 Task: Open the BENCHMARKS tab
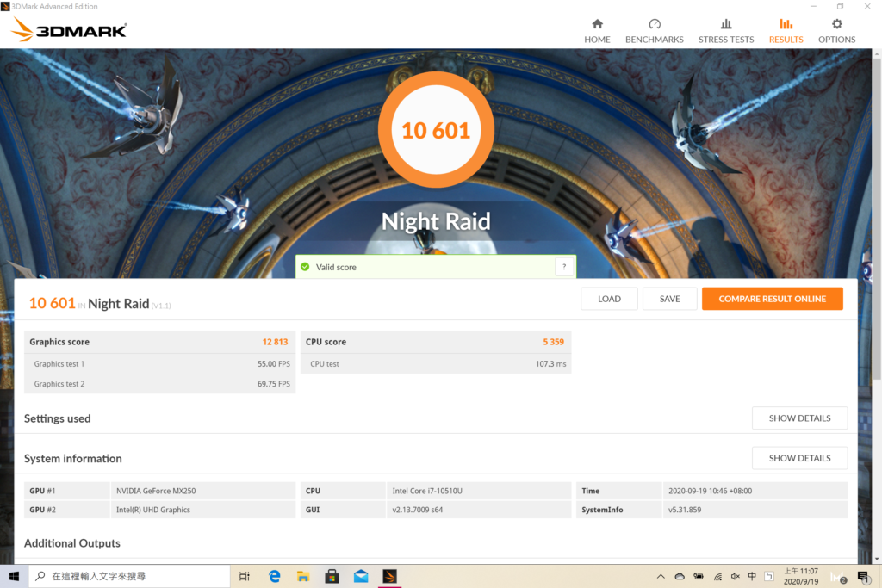(x=655, y=31)
